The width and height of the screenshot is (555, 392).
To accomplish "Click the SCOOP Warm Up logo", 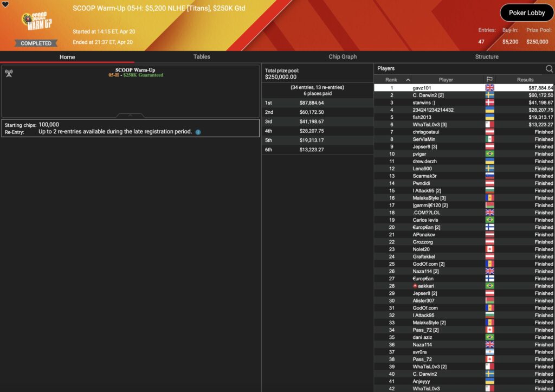I will point(36,21).
